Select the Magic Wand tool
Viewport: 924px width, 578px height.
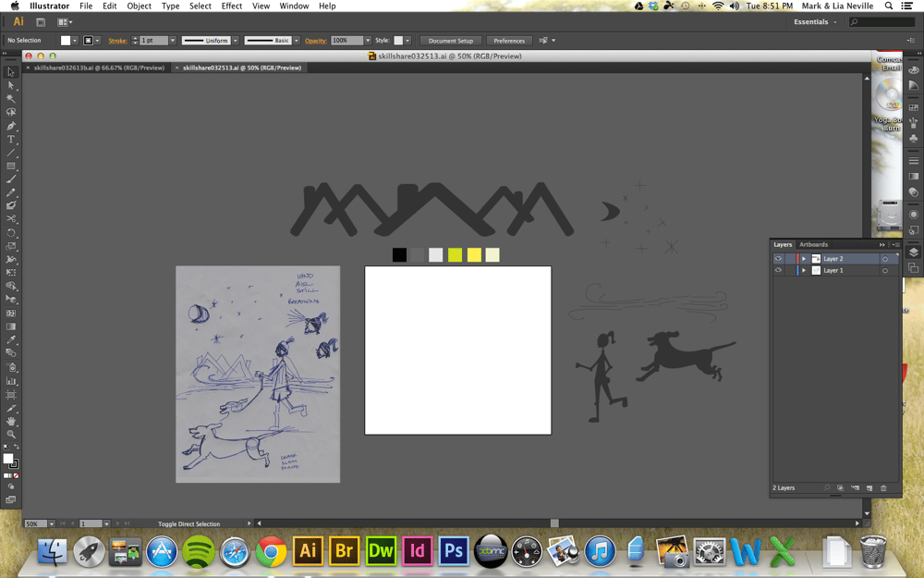(x=10, y=99)
